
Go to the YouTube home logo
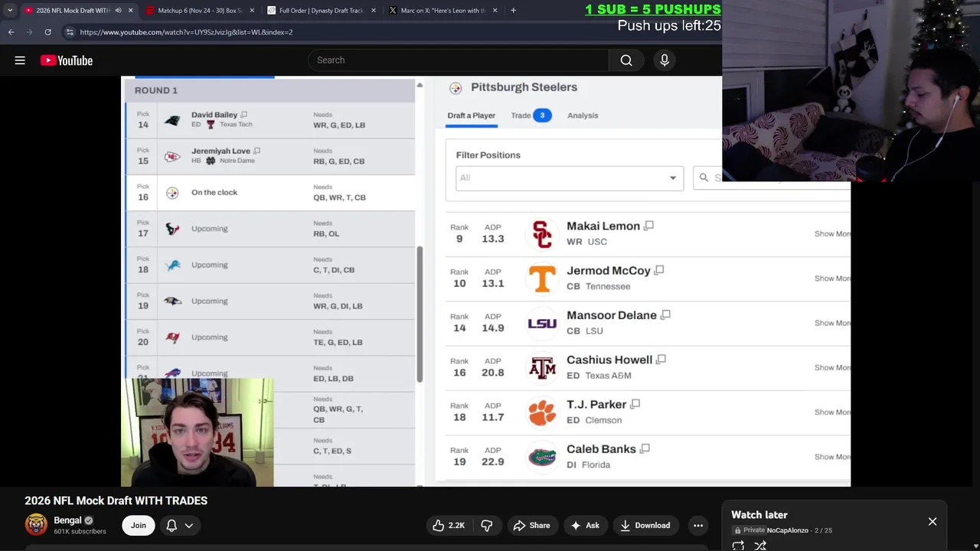pos(67,60)
